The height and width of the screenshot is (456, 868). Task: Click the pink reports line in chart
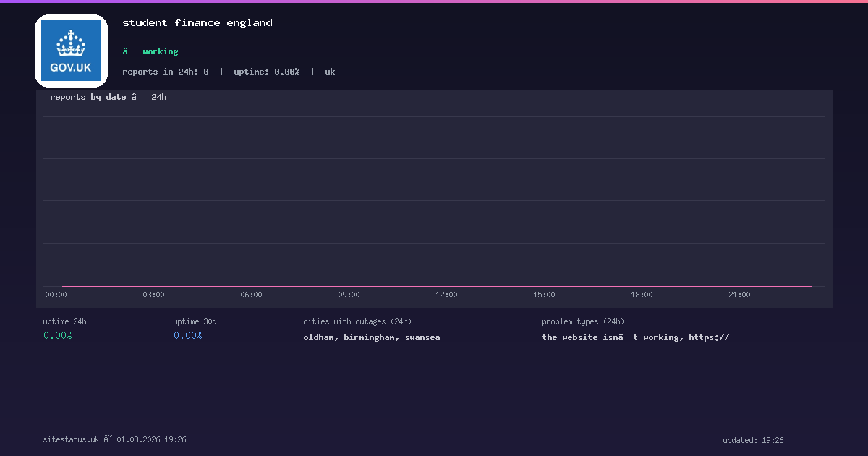click(437, 287)
